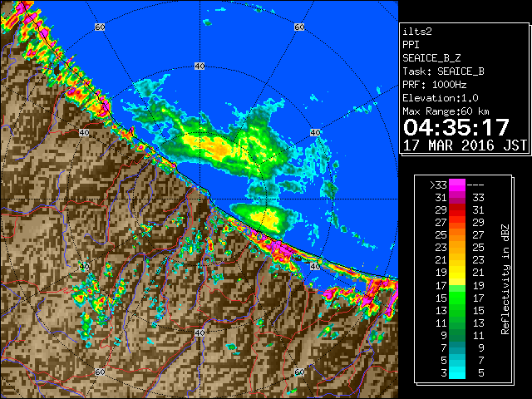The image size is (532, 399).
Task: Pick the cyan 3–5 dBZ color band
Action: 457,372
